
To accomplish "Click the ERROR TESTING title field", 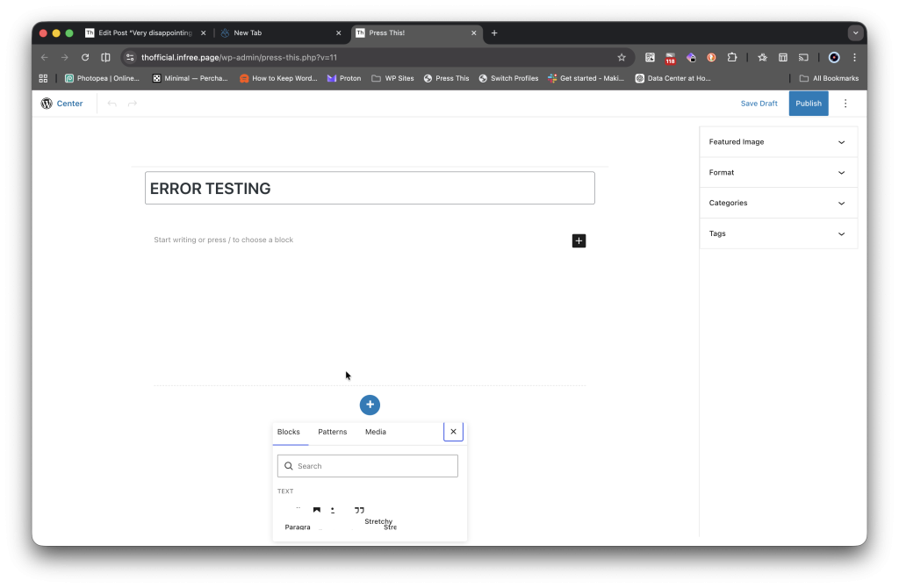I will click(370, 189).
